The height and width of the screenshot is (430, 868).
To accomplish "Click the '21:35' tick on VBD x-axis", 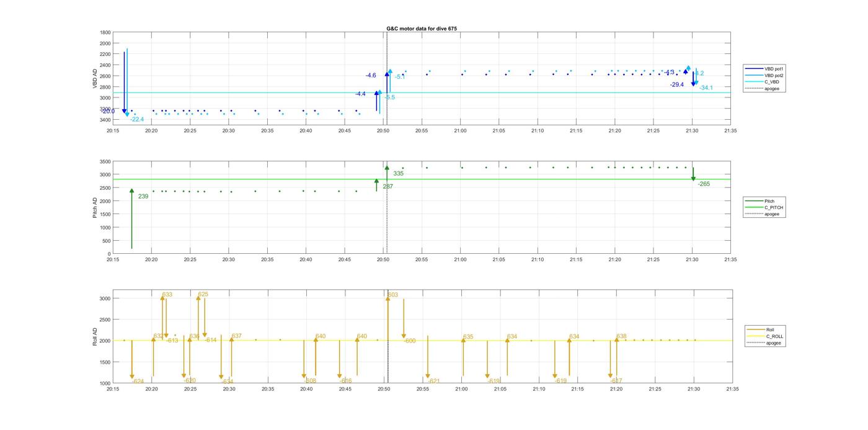I will point(730,131).
